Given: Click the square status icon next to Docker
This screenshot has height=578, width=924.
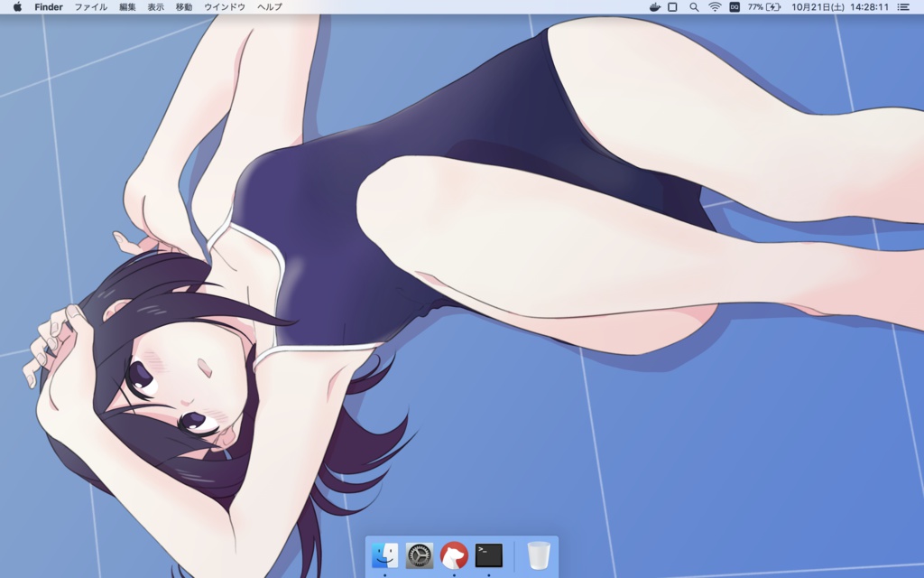Looking at the screenshot, I should tap(672, 7).
